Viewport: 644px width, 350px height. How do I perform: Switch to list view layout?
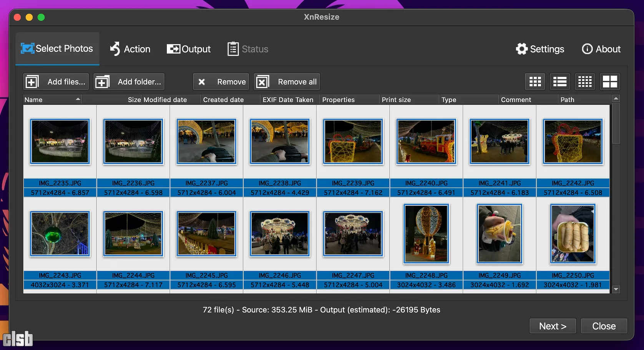(x=560, y=82)
